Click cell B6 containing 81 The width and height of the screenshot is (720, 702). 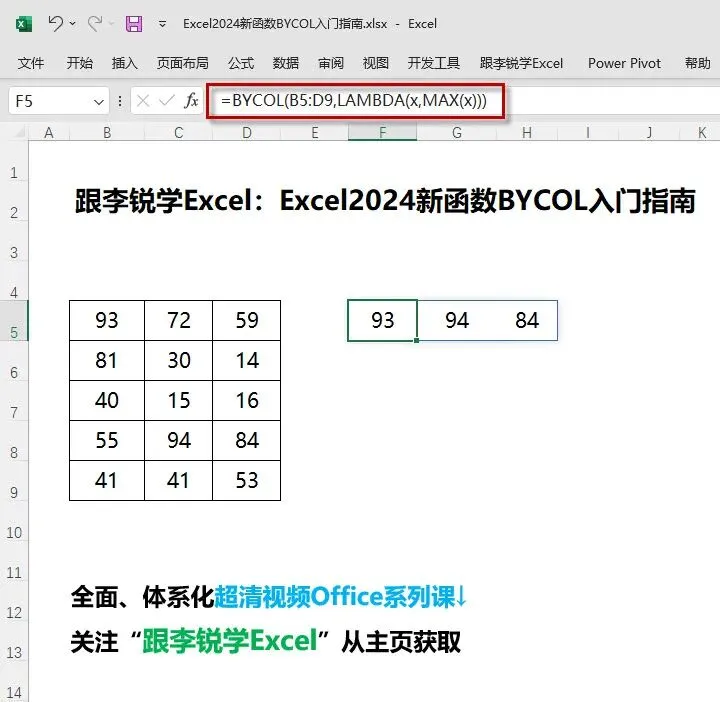coord(107,360)
